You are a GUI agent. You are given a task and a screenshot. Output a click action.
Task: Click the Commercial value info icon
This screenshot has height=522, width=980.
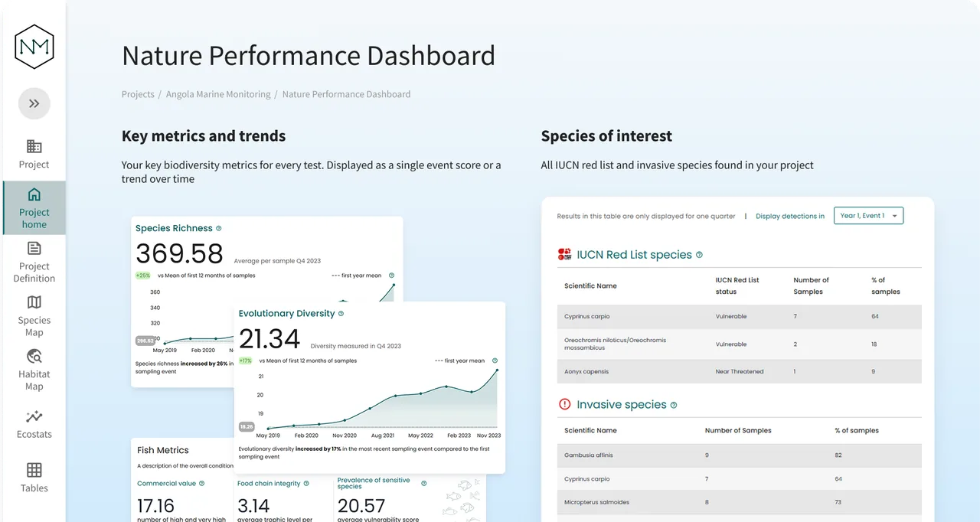[x=202, y=484]
